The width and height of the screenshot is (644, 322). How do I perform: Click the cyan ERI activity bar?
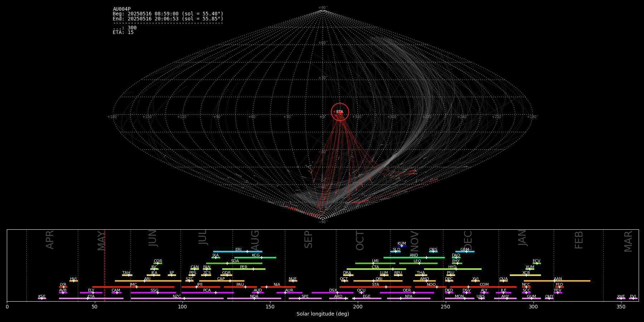pyautogui.click(x=238, y=252)
